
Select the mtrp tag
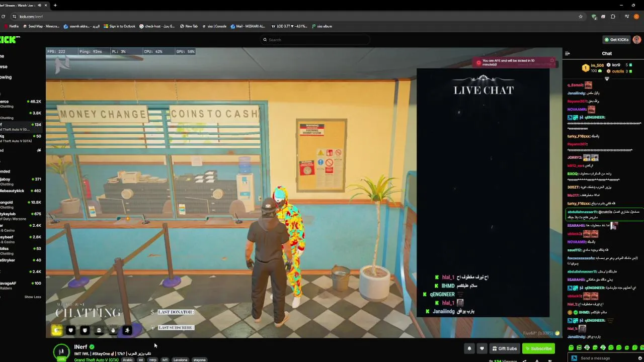pos(152,360)
